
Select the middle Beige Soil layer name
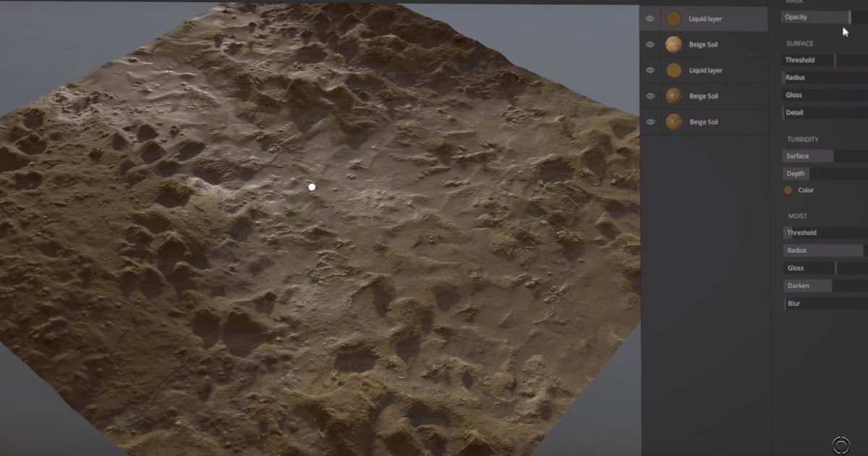[703, 96]
